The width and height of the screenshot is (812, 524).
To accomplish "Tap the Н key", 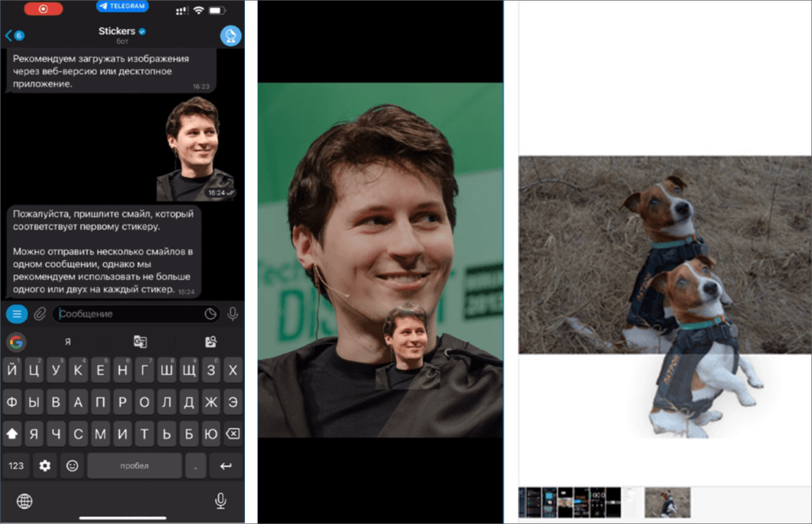I will pos(122,370).
